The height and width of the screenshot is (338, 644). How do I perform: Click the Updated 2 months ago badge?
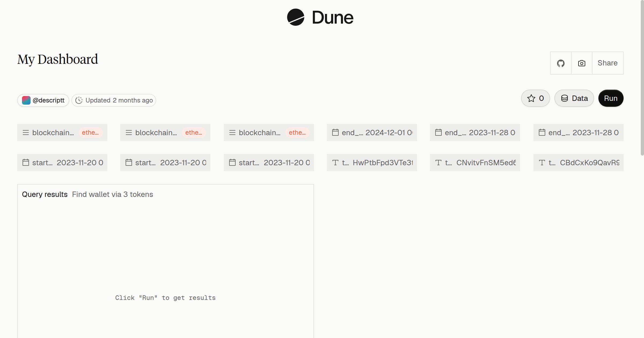click(x=114, y=100)
